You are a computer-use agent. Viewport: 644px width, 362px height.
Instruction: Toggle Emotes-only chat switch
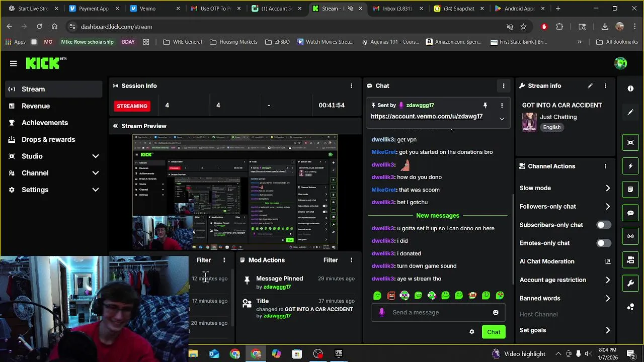604,243
